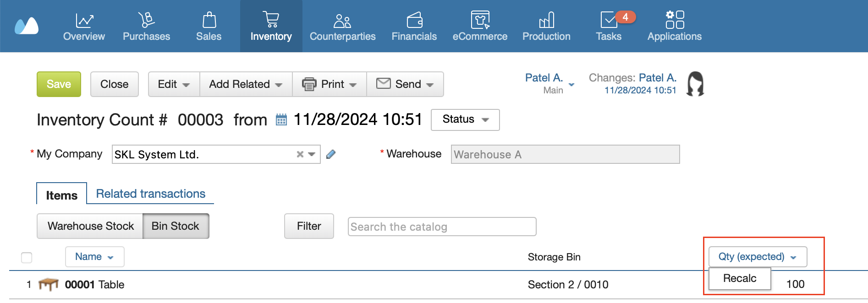Viewport: 868px width, 303px height.
Task: Click the Warehouse A field
Action: coord(565,154)
